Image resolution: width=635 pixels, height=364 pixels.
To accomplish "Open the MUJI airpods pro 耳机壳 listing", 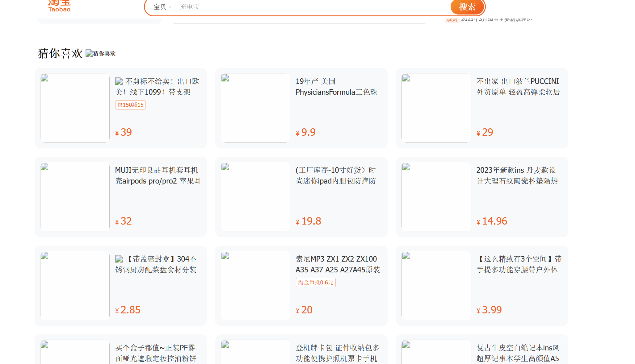I will [158, 176].
